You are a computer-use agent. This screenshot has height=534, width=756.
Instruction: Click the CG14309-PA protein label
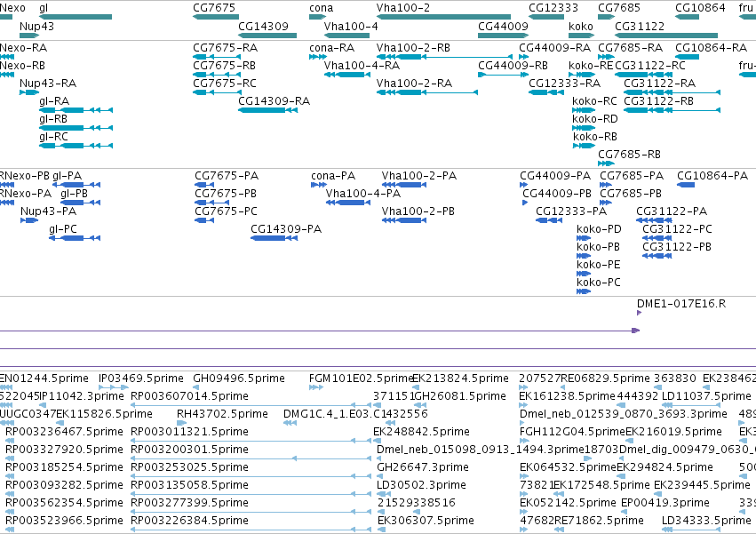[x=286, y=229]
